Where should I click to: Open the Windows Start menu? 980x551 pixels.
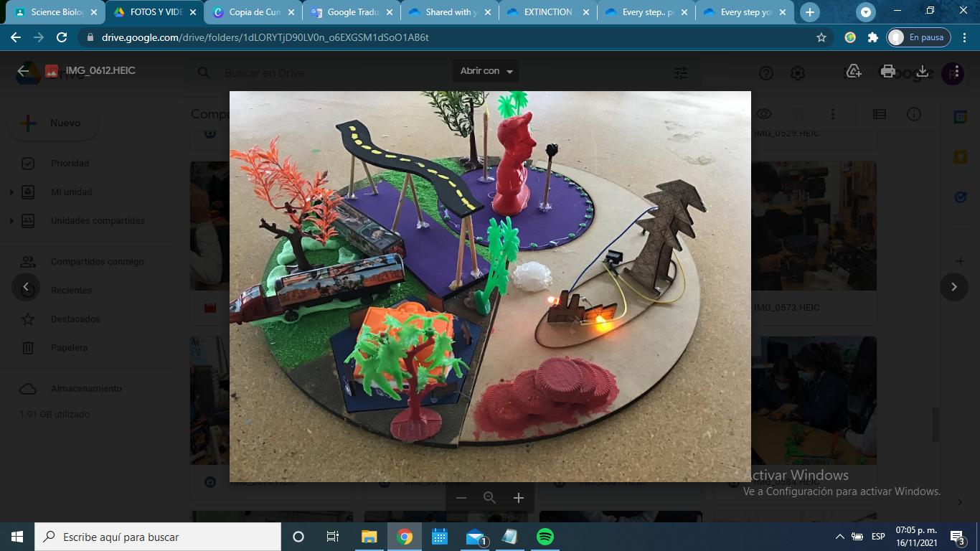pyautogui.click(x=17, y=537)
